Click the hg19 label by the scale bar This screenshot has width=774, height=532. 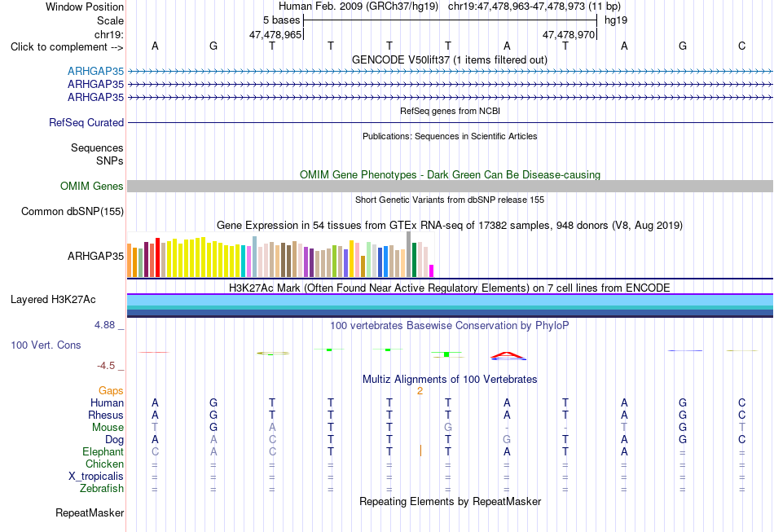pos(616,20)
